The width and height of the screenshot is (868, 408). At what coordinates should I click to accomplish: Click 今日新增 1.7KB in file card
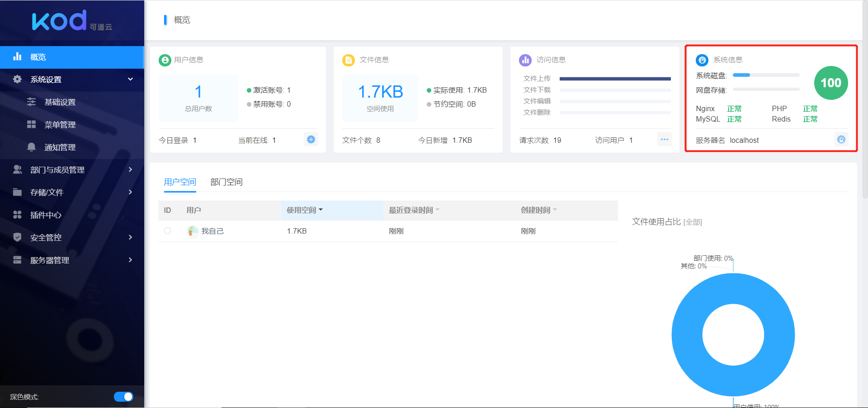[445, 141]
